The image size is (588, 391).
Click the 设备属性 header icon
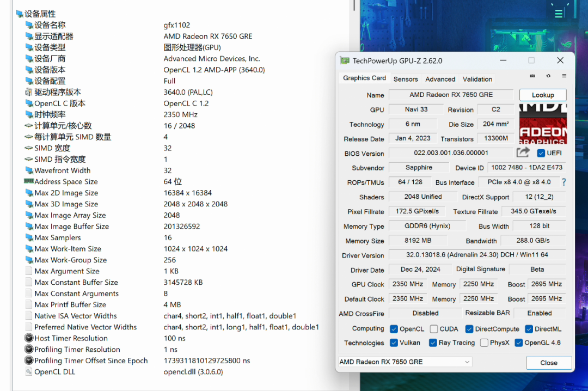tap(20, 14)
